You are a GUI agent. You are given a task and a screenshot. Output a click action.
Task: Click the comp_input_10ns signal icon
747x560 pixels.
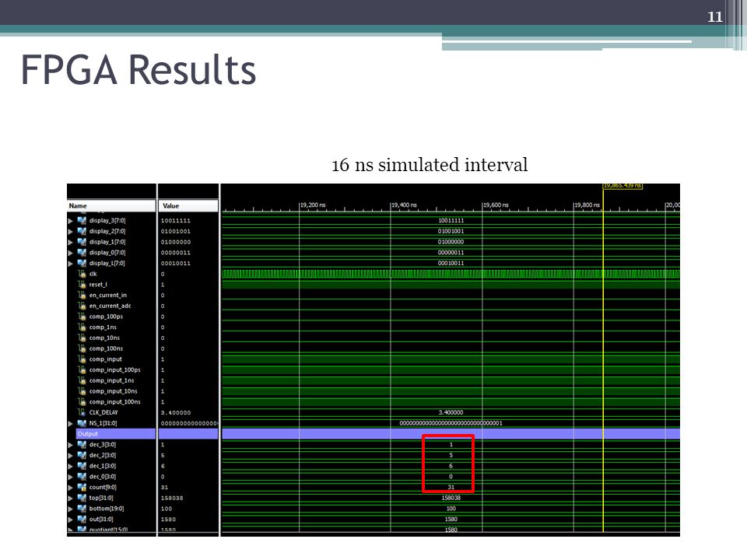pos(82,391)
